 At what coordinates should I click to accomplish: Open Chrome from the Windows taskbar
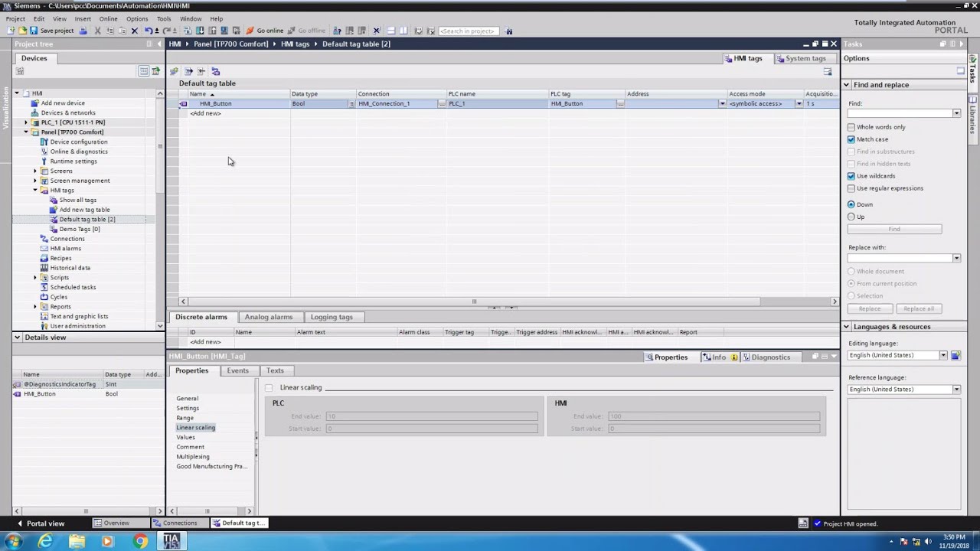click(x=139, y=541)
